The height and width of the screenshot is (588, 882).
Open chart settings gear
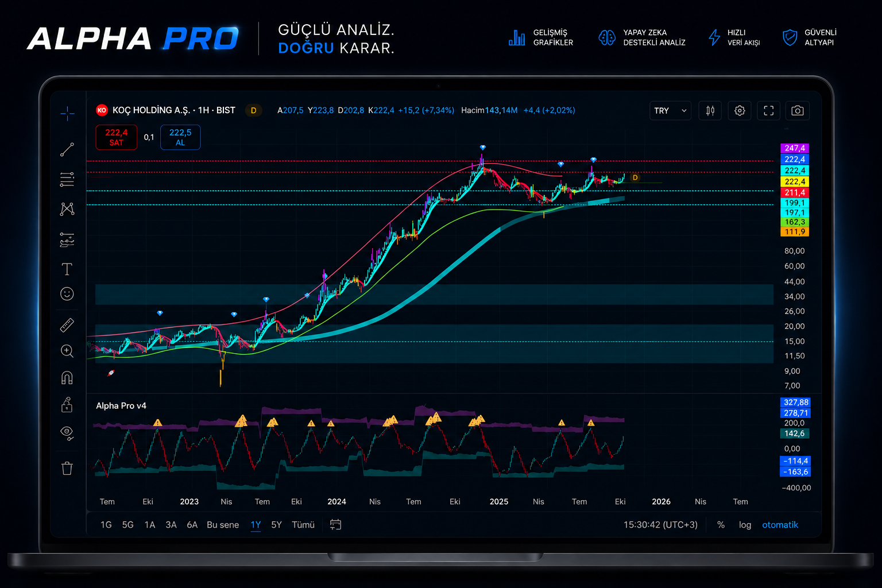pos(740,111)
